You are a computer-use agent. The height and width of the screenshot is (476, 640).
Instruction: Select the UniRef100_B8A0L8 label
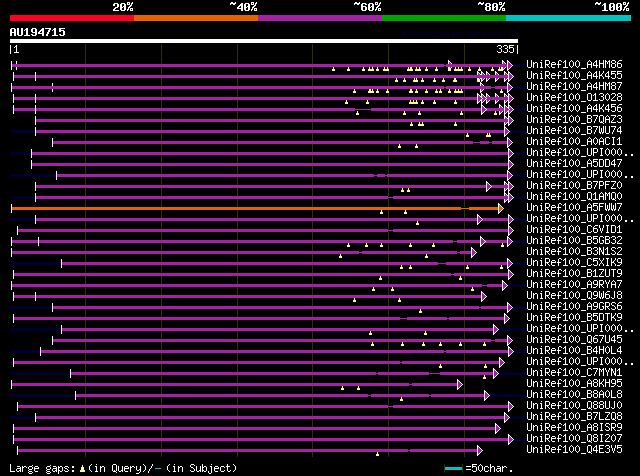coord(574,395)
